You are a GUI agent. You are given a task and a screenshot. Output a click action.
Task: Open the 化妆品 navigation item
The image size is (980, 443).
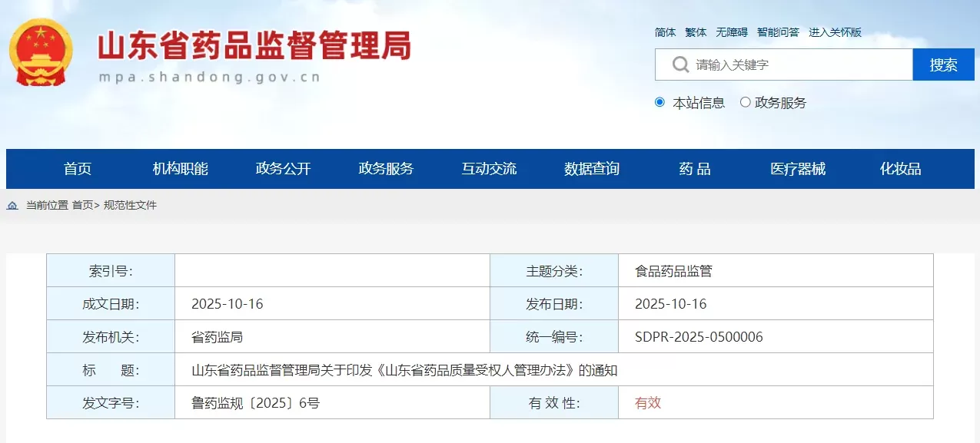point(900,169)
